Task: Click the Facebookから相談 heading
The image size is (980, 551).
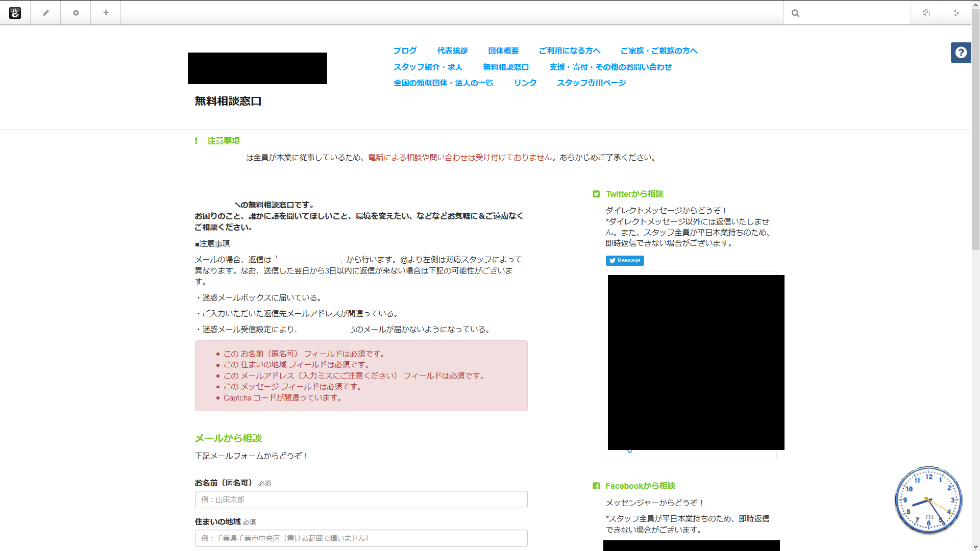Action: pyautogui.click(x=640, y=486)
